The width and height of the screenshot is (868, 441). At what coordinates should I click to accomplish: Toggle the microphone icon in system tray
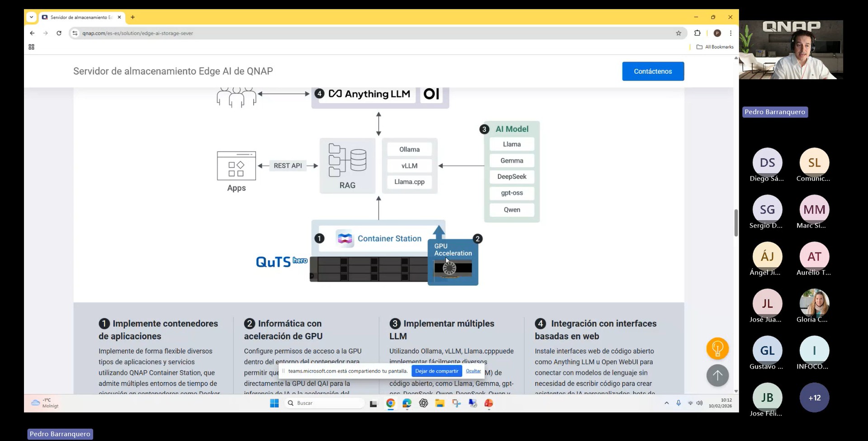coord(678,403)
